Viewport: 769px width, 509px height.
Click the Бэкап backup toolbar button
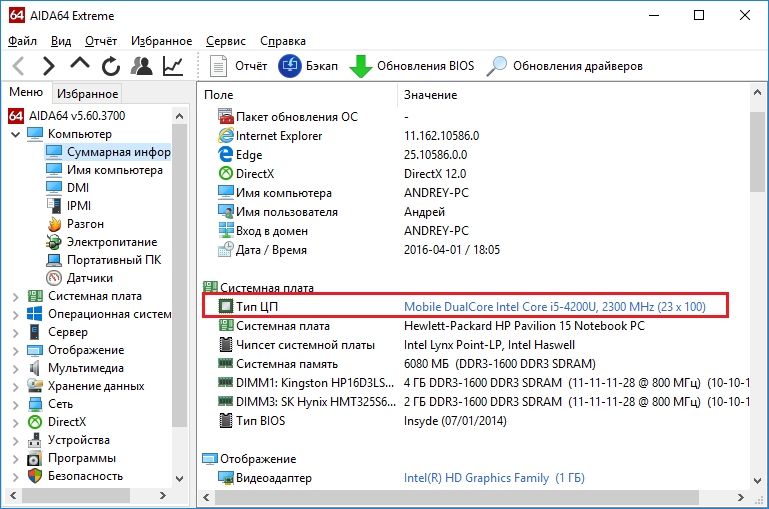tap(308, 66)
